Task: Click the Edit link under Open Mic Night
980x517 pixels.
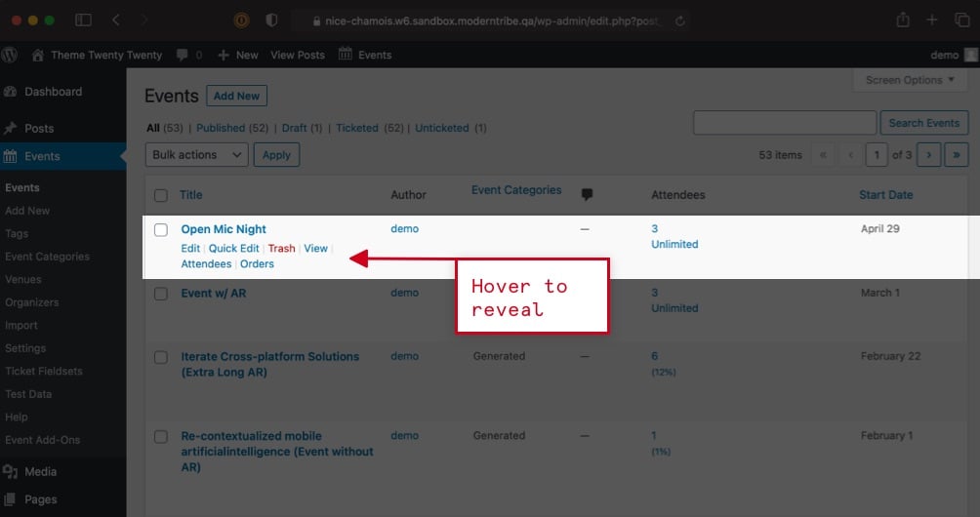Action: pyautogui.click(x=190, y=249)
